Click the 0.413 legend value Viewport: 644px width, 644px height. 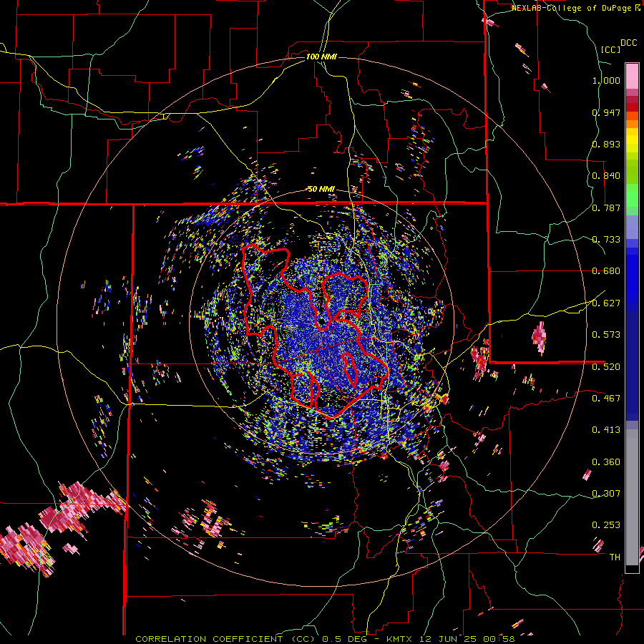click(606, 430)
